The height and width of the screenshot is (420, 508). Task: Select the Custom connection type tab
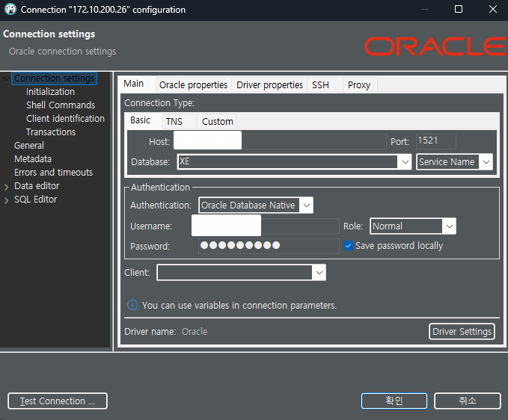pyautogui.click(x=218, y=122)
